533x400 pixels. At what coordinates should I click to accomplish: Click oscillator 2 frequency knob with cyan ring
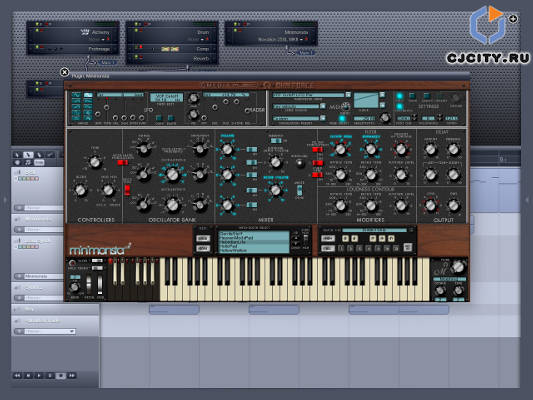[x=172, y=174]
